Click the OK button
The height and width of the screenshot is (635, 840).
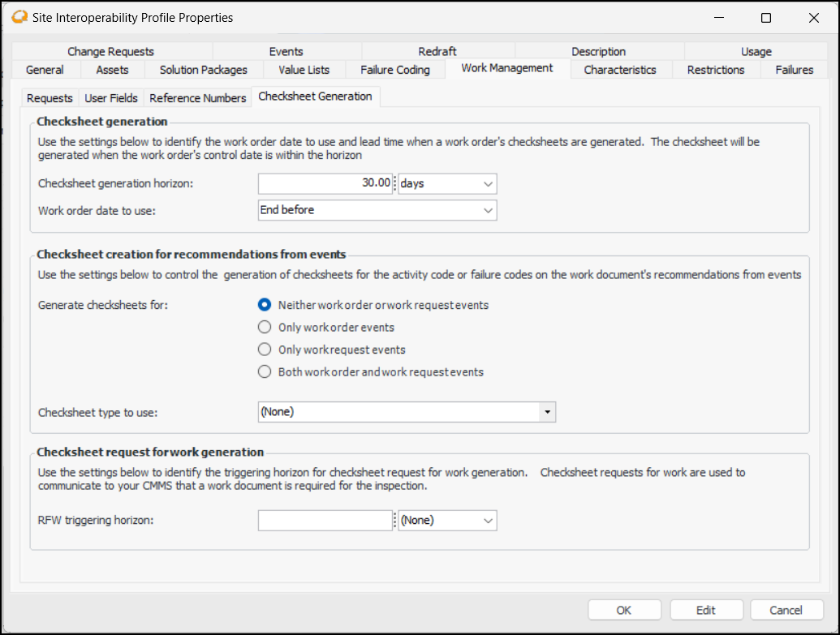[x=623, y=610]
